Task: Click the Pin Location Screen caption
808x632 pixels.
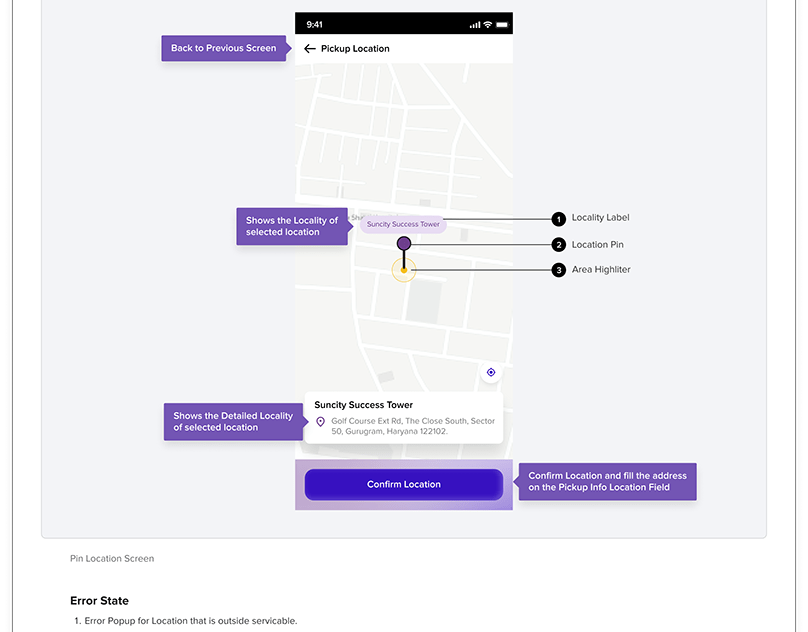Action: point(112,559)
